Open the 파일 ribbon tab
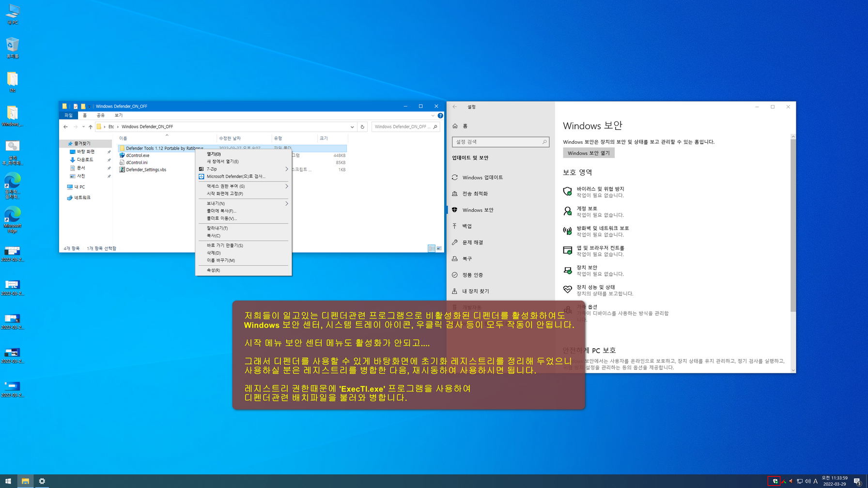 point(68,116)
